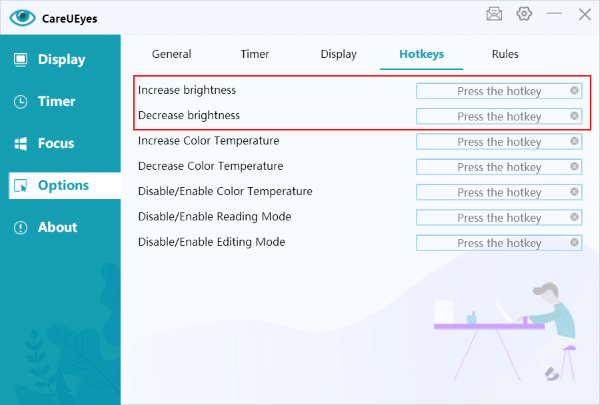Image resolution: width=600 pixels, height=405 pixels.
Task: Open the Timer tab in the top tab row
Action: coord(255,54)
